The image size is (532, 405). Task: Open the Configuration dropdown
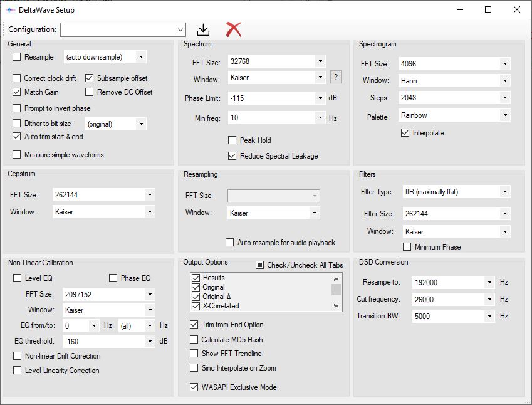(123, 30)
